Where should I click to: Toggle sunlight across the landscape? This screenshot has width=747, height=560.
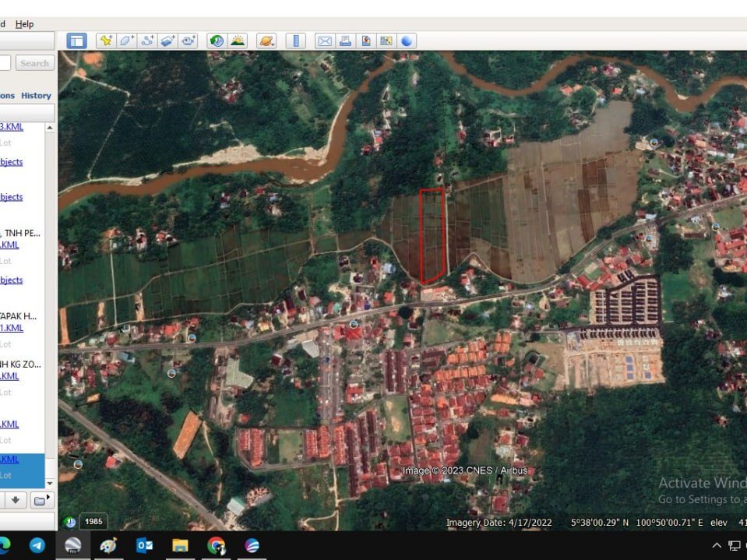click(238, 41)
